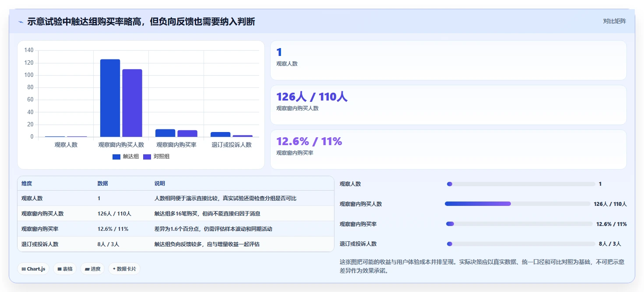Click the 140 y-axis label on the chart

[29, 50]
